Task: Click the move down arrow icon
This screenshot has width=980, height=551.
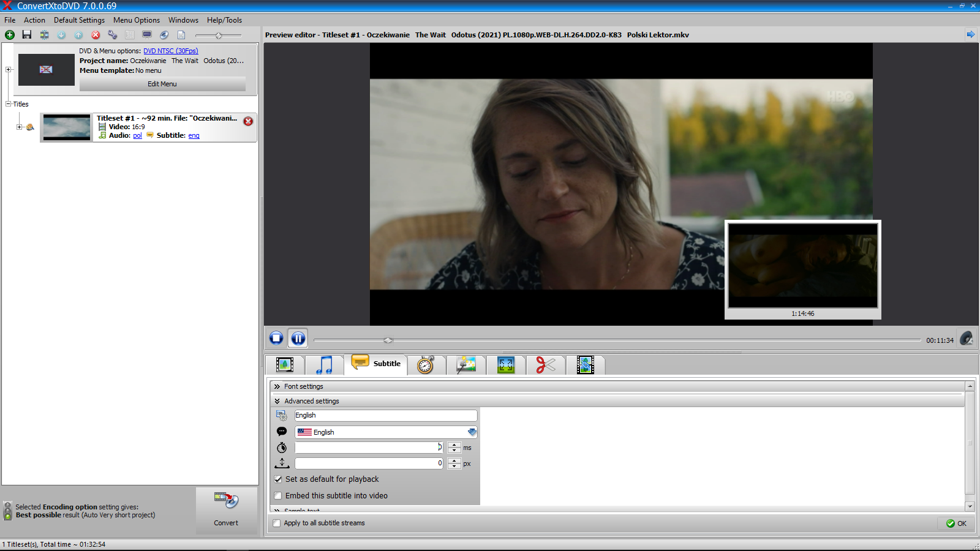Action: 61,35
